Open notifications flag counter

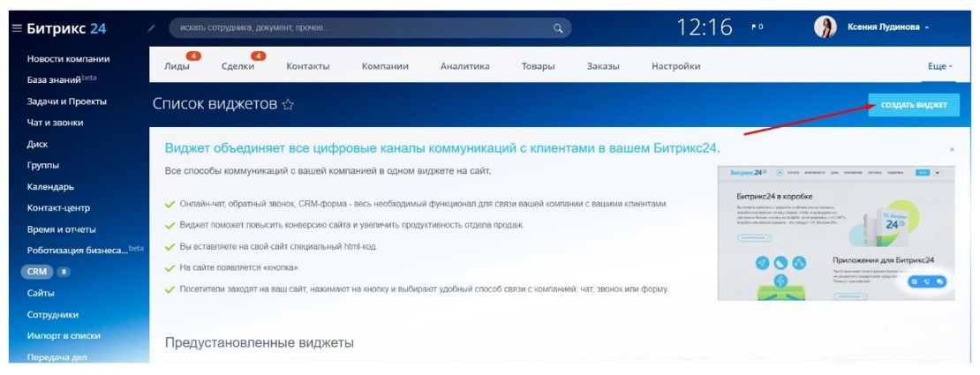(757, 27)
